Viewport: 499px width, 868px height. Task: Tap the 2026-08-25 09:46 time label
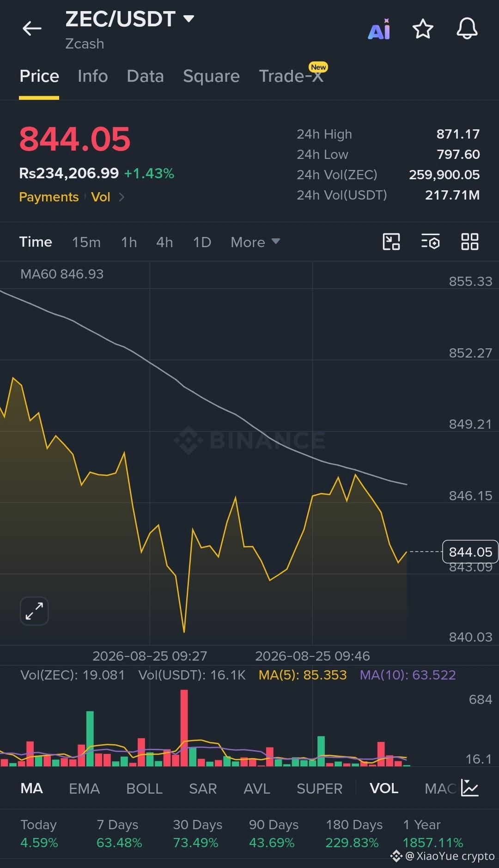pos(312,656)
